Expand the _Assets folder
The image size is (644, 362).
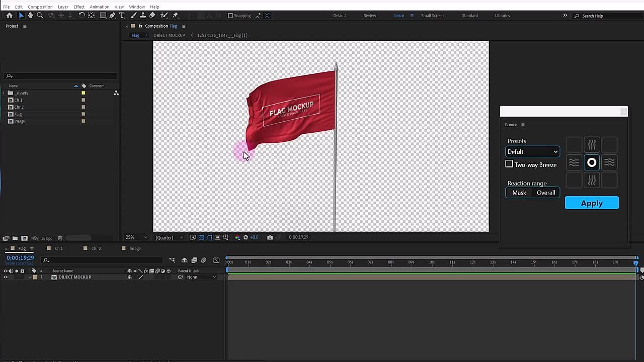coord(4,93)
